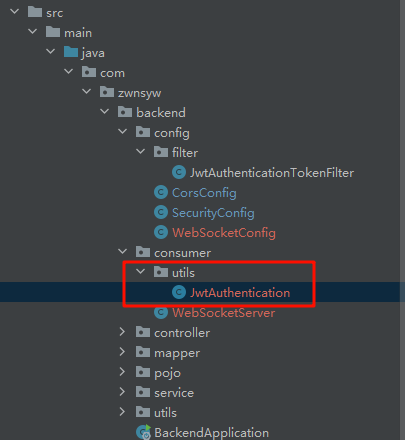Expand the pojo package
Viewport: 405px width, 440px height.
click(x=122, y=372)
